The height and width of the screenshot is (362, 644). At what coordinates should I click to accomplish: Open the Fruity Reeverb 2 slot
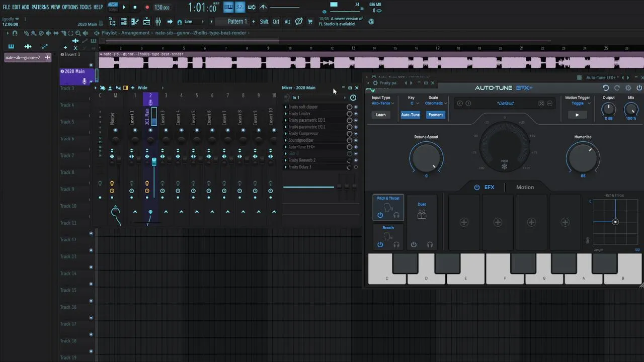click(x=302, y=160)
